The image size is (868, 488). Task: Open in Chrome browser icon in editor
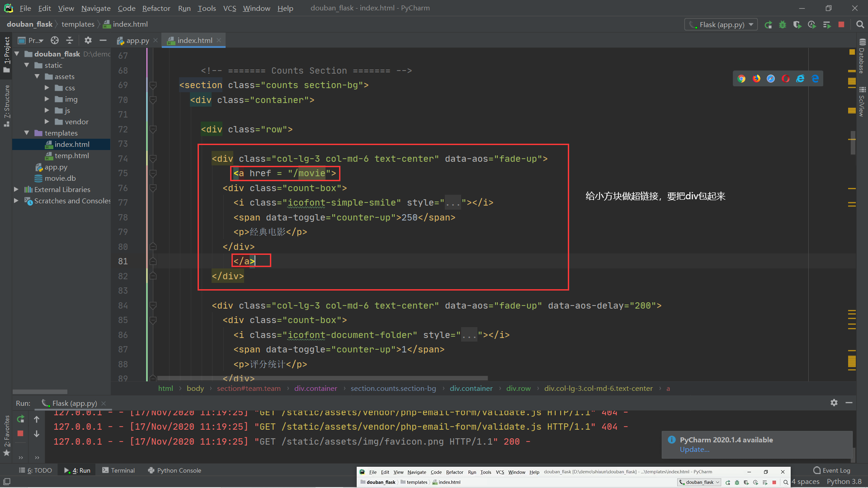coord(741,79)
